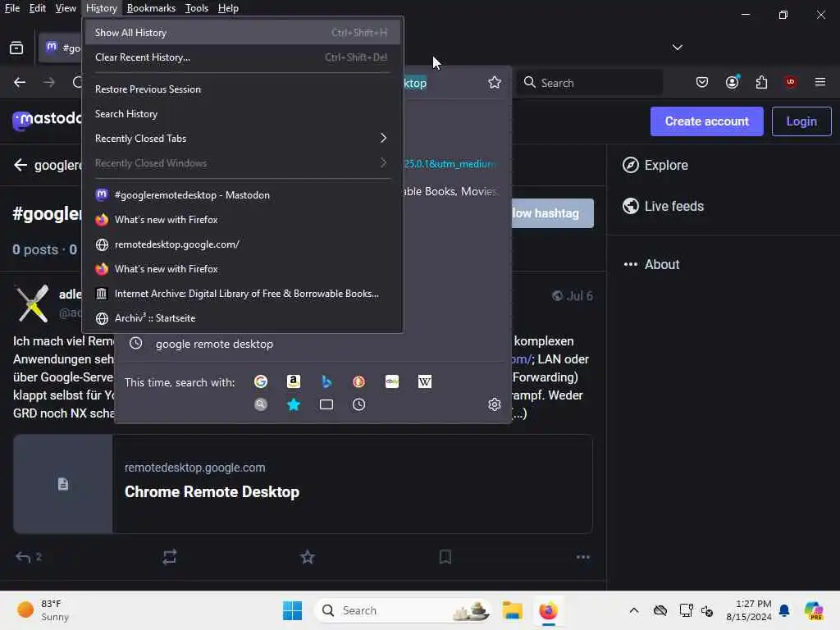
Task: Open the Help menu
Action: point(228,8)
